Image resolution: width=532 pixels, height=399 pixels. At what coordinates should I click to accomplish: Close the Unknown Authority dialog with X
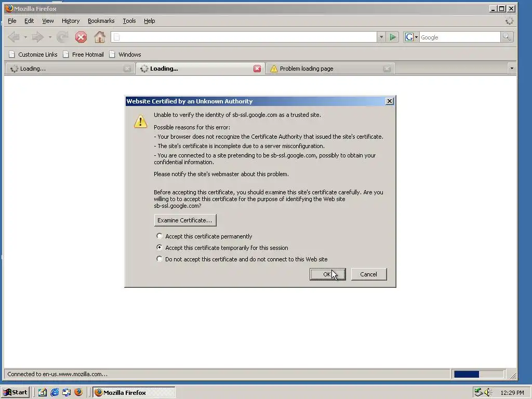(x=390, y=101)
